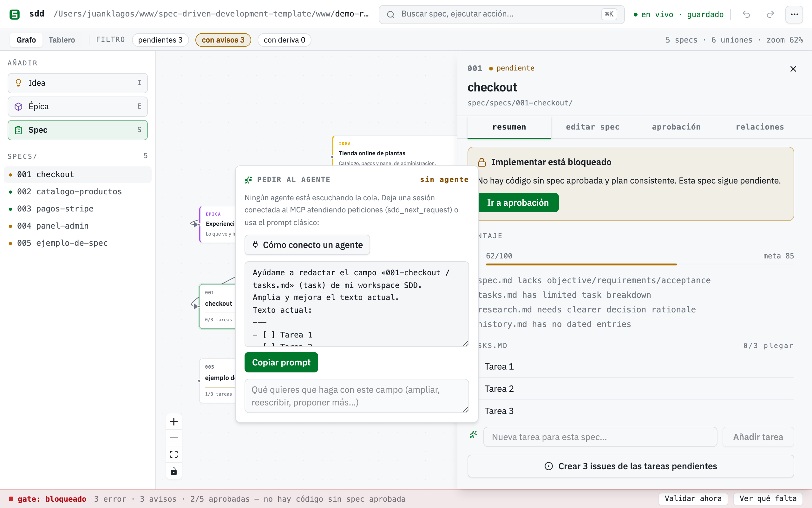Click the Idea lightbulb icon
Viewport: 812px width, 508px height.
(18, 83)
